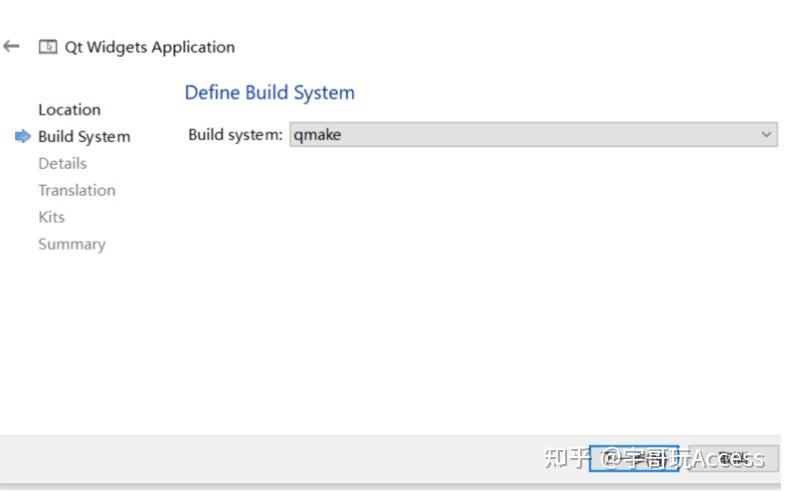Jump to the Summary wizard step

coord(71,244)
